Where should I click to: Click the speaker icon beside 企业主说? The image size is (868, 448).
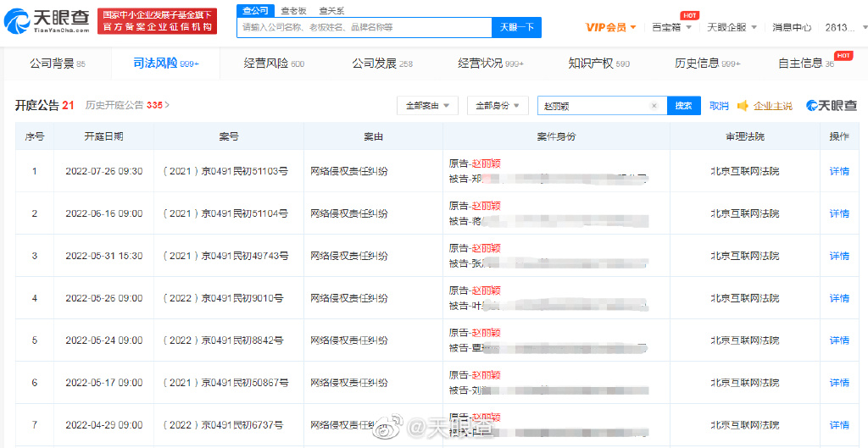(743, 106)
